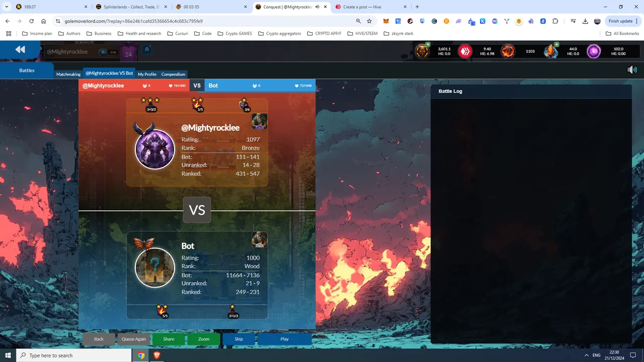Open a new browser tab with plus button
The width and height of the screenshot is (644, 362).
(417, 7)
